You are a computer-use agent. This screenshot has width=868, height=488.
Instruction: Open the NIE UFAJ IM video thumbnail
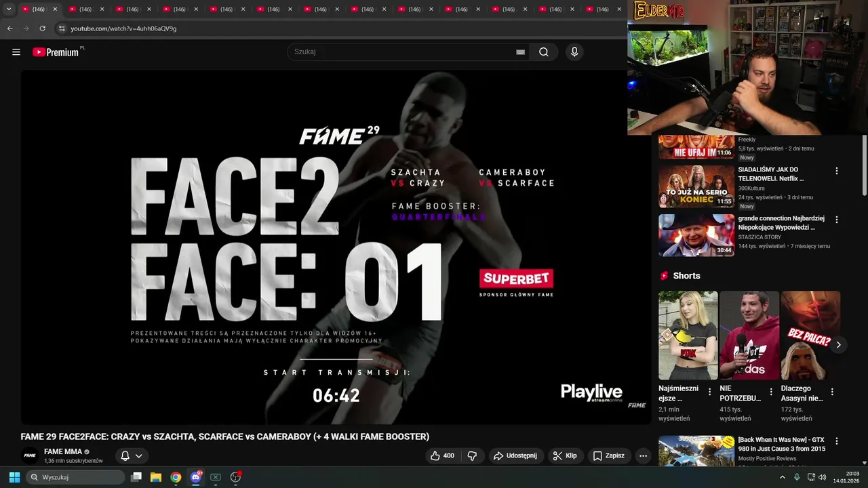pos(696,146)
